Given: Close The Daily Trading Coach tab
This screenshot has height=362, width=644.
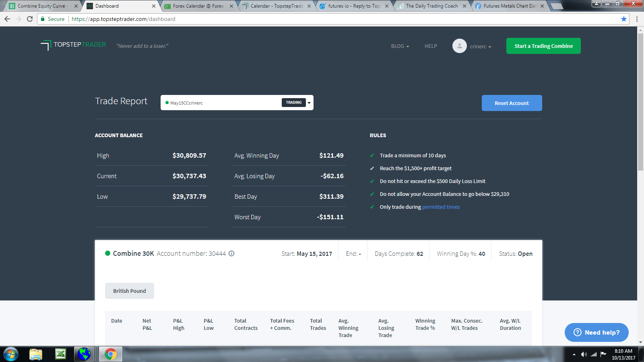Looking at the screenshot, I should click(x=464, y=6).
